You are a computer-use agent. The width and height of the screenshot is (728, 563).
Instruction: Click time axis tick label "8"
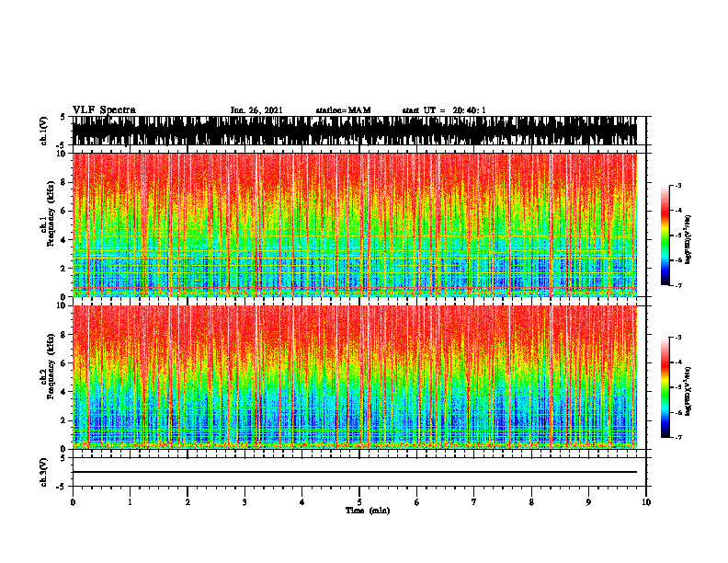pos(531,502)
